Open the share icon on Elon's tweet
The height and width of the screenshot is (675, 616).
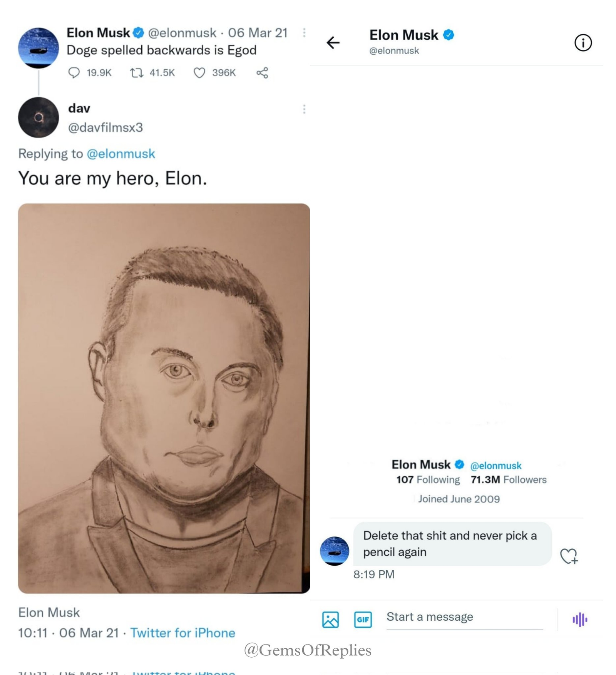[x=262, y=73]
